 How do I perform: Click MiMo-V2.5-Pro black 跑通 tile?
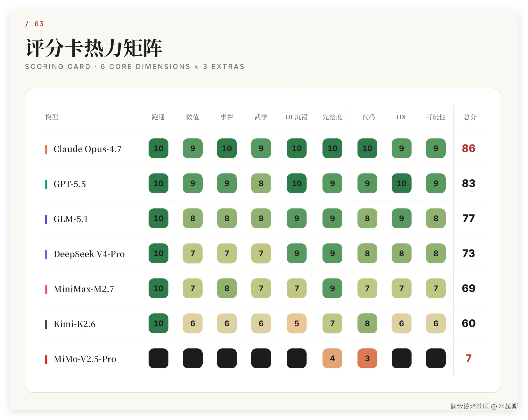pos(159,358)
